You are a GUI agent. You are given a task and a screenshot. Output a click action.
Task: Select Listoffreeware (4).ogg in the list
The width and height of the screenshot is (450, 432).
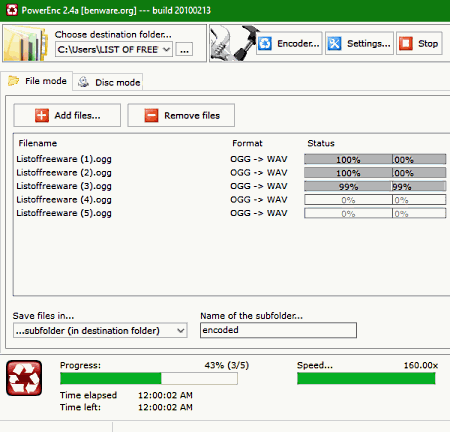[64, 200]
